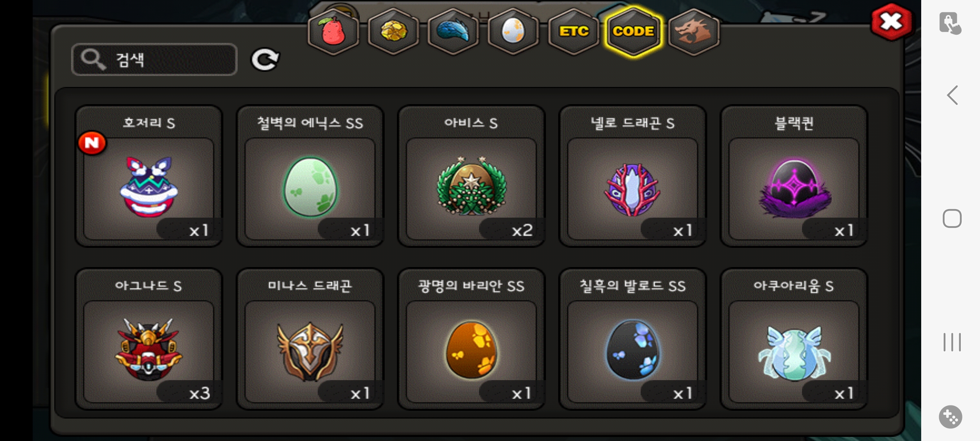This screenshot has height=441, width=980.
Task: Focus the 검색 search field
Action: click(x=154, y=60)
